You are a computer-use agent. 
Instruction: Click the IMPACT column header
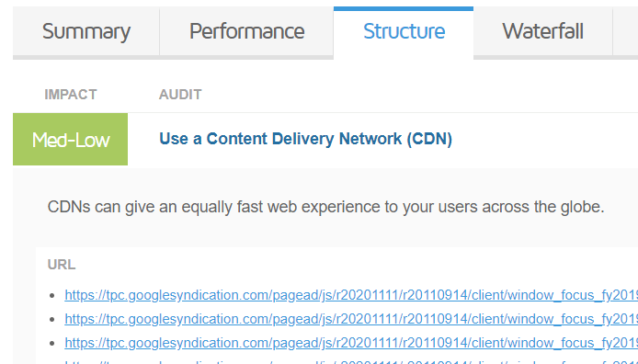coord(71,95)
